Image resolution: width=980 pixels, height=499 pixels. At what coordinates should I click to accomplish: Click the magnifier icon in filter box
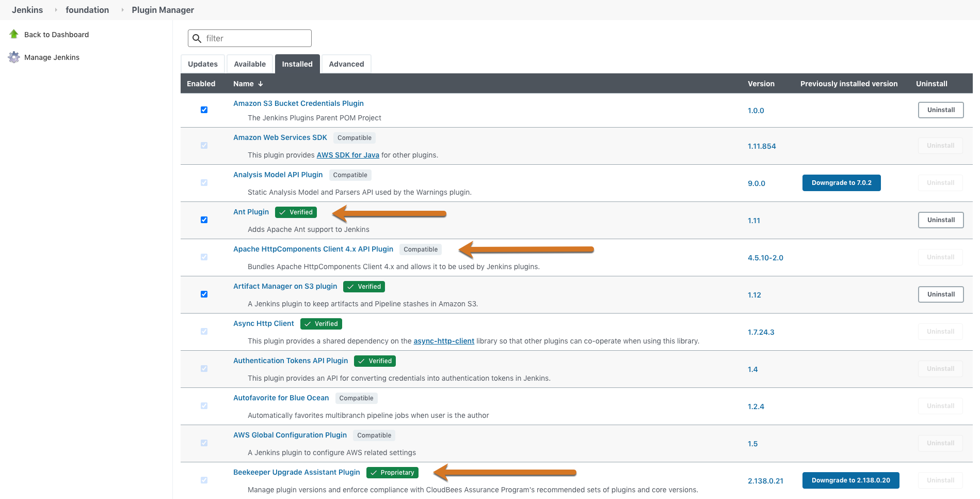197,38
